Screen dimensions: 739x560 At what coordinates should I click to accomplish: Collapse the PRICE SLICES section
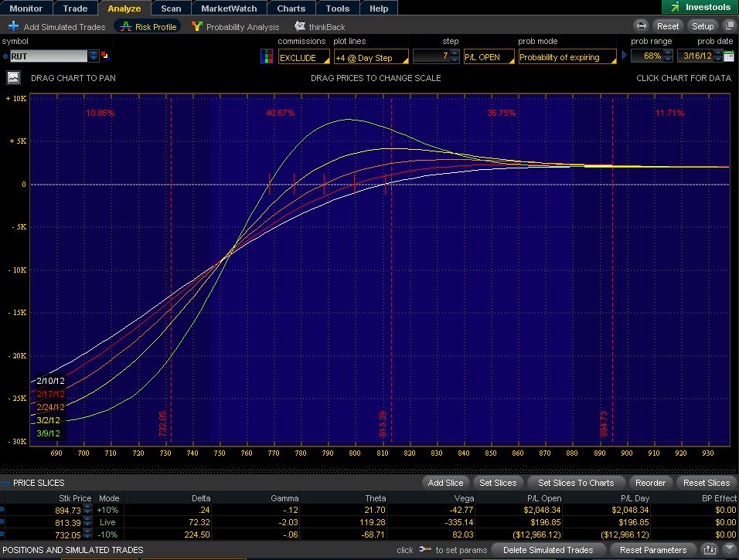(x=5, y=484)
